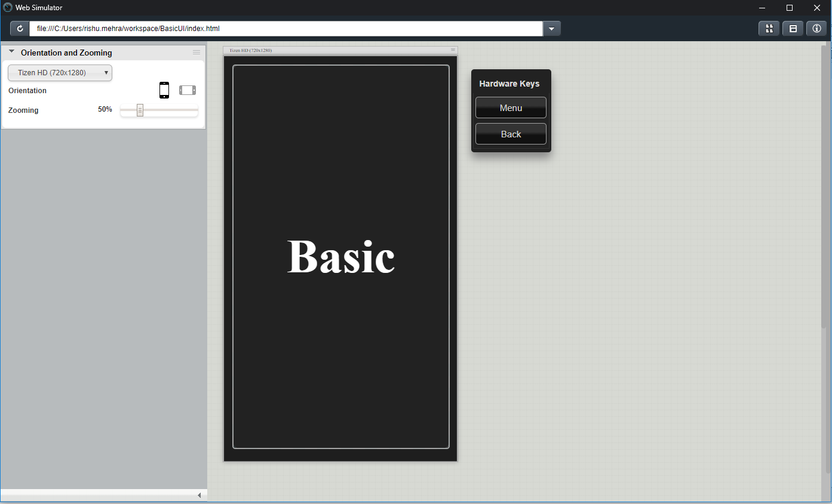The width and height of the screenshot is (832, 504).
Task: Switch the device to portrait orientation
Action: [x=164, y=90]
